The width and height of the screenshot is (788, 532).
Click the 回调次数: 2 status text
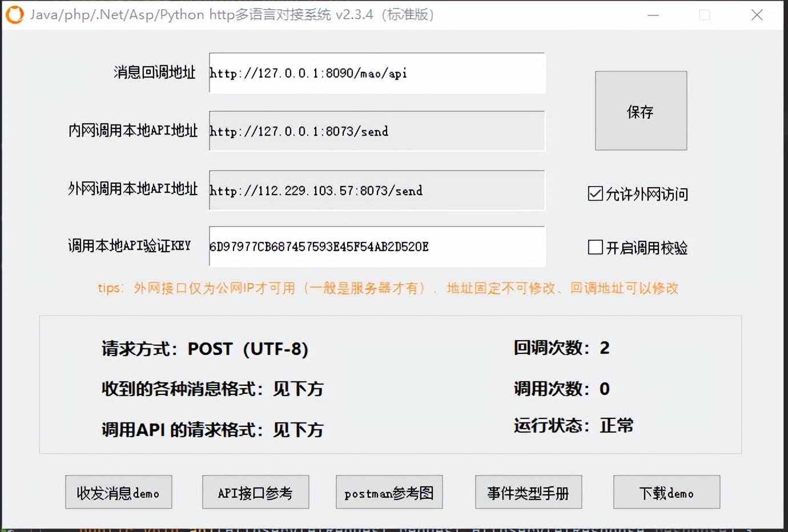[x=561, y=348]
